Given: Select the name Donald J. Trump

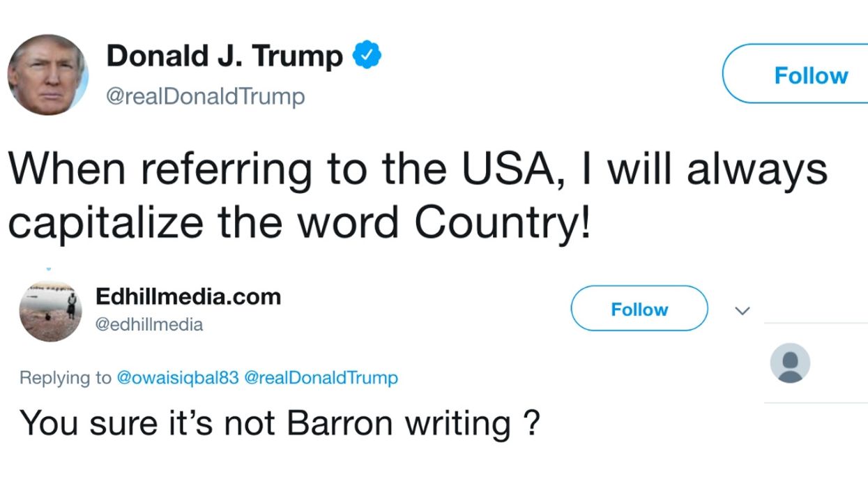Looking at the screenshot, I should point(223,55).
